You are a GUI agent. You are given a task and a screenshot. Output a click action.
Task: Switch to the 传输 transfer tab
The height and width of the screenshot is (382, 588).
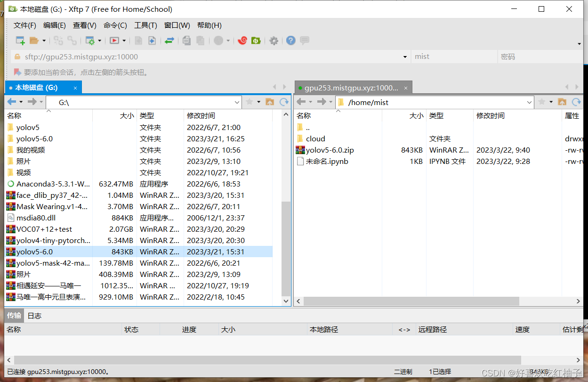click(x=14, y=316)
